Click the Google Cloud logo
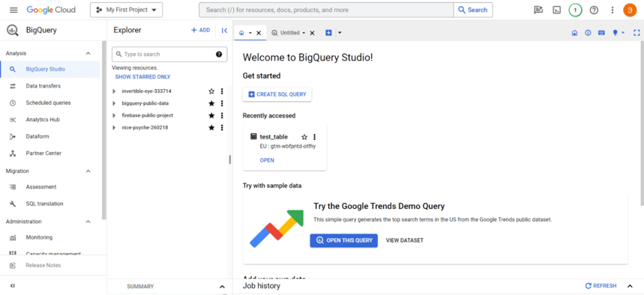This screenshot has height=295, width=644. [51, 10]
